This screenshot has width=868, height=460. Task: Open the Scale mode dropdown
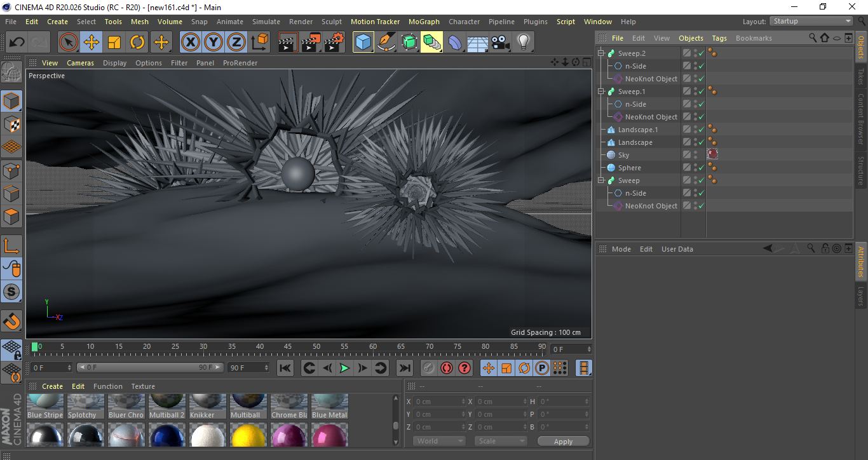(501, 441)
